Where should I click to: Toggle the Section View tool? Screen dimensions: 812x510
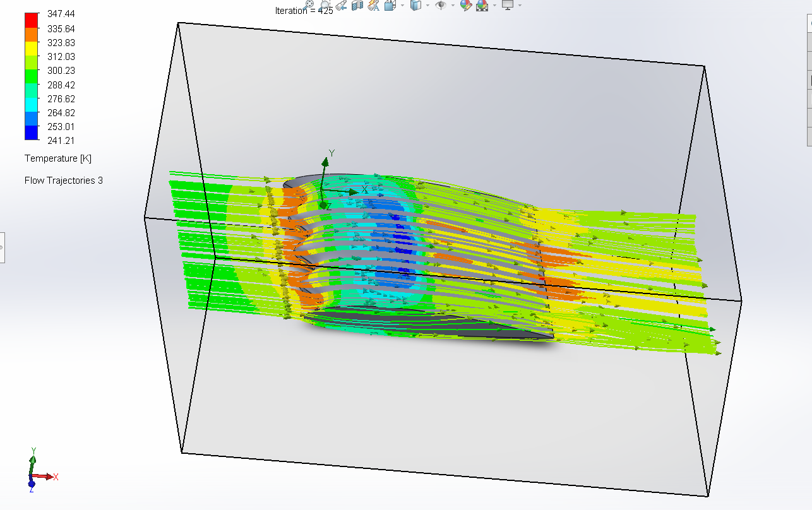click(x=357, y=5)
